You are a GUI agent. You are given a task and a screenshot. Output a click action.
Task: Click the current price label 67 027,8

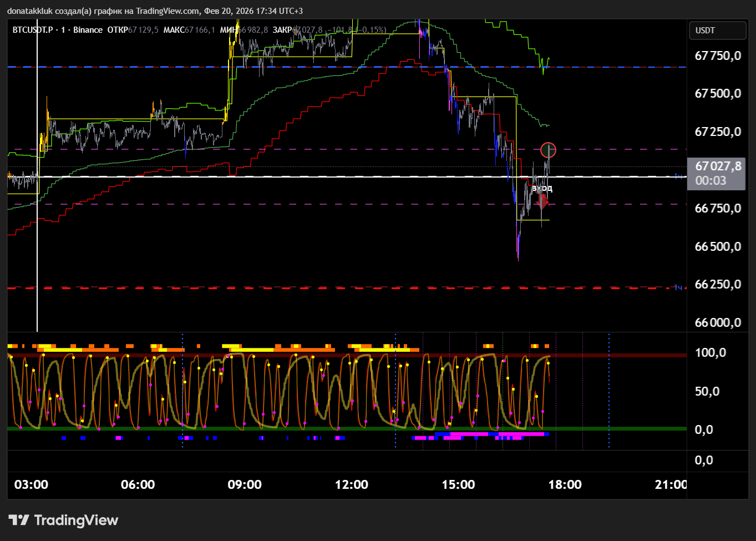pos(718,166)
